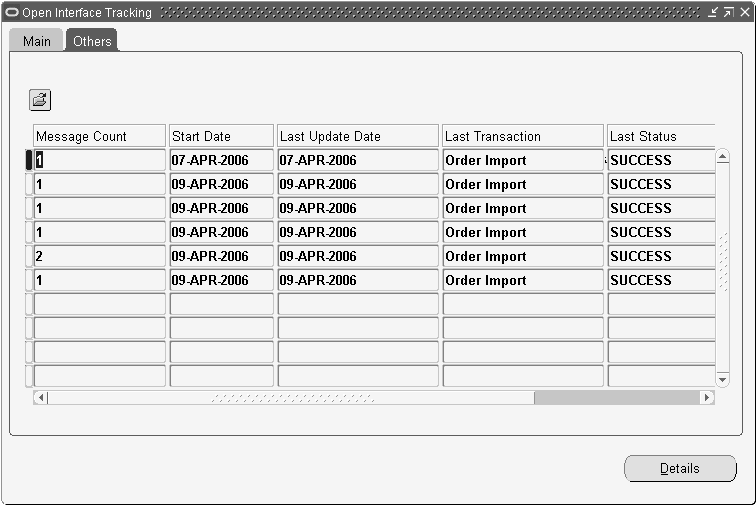Click SUCCESS status in the 07-APR-2006 row
The height and width of the screenshot is (505, 756).
(661, 160)
